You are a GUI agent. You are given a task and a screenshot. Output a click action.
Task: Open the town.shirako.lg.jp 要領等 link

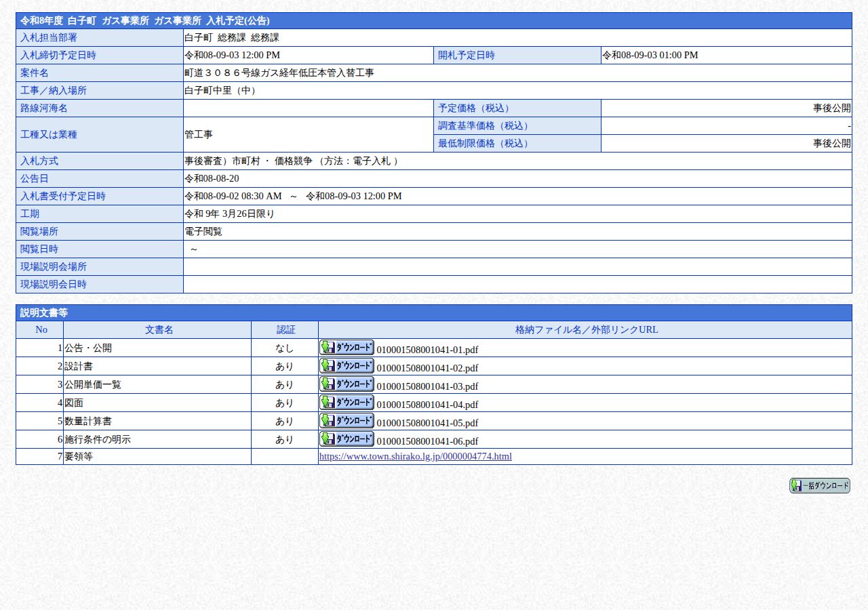tap(415, 456)
